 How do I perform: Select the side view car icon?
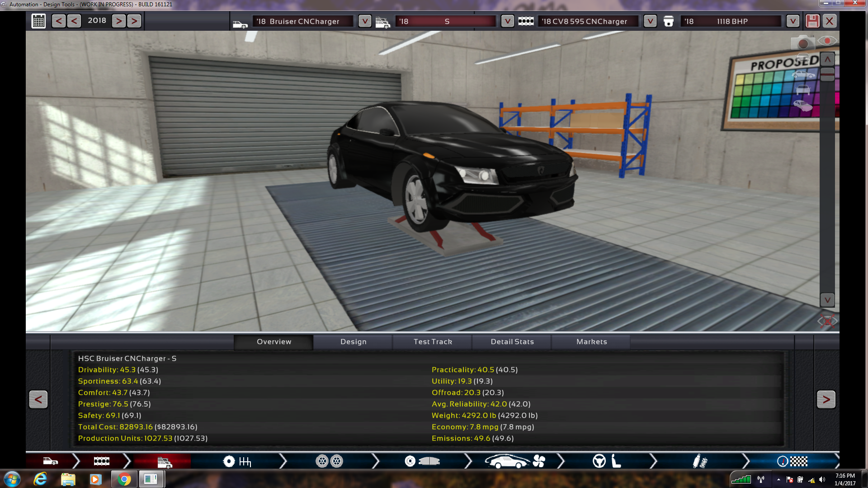803,75
